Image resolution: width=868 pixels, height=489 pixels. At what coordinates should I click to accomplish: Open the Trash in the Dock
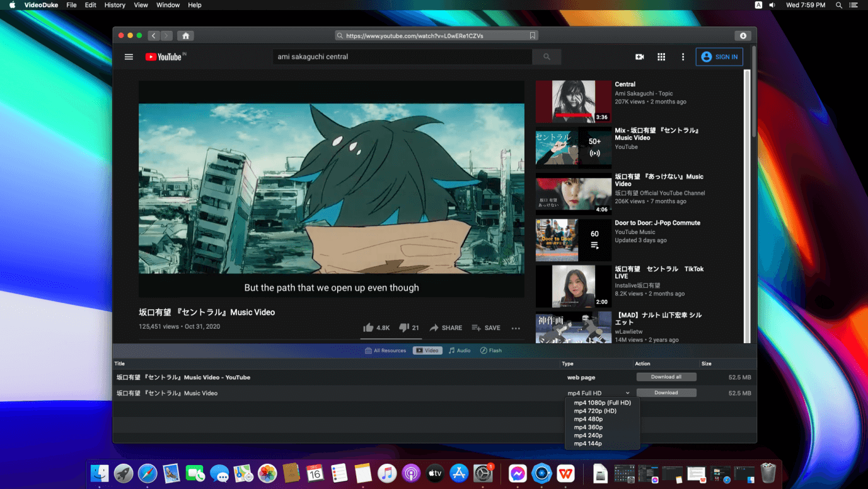768,473
